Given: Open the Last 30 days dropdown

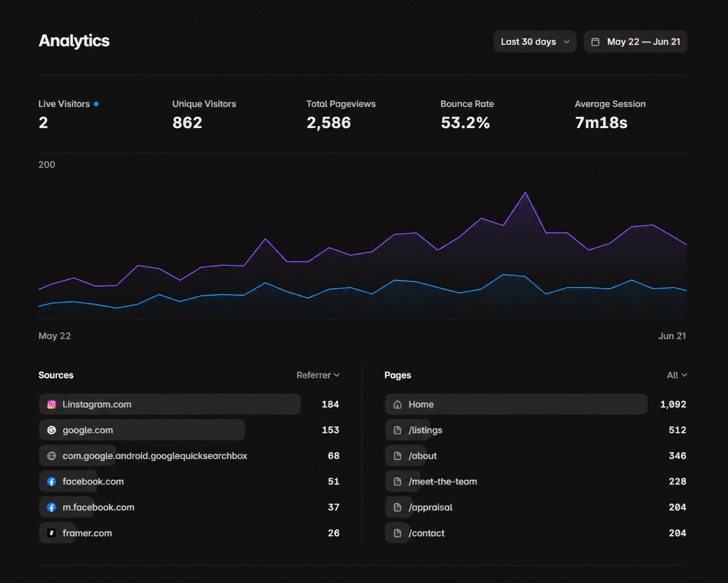Looking at the screenshot, I should [535, 42].
